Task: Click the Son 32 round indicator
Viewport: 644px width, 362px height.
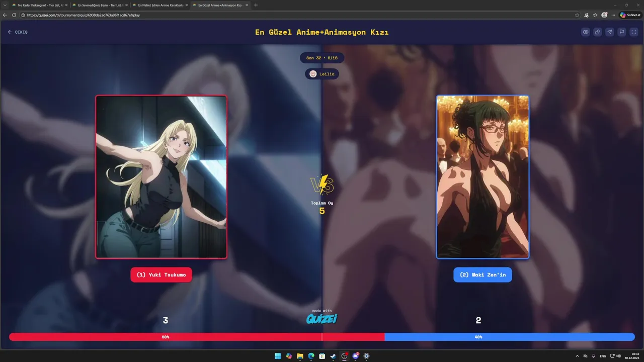Action: tap(322, 58)
